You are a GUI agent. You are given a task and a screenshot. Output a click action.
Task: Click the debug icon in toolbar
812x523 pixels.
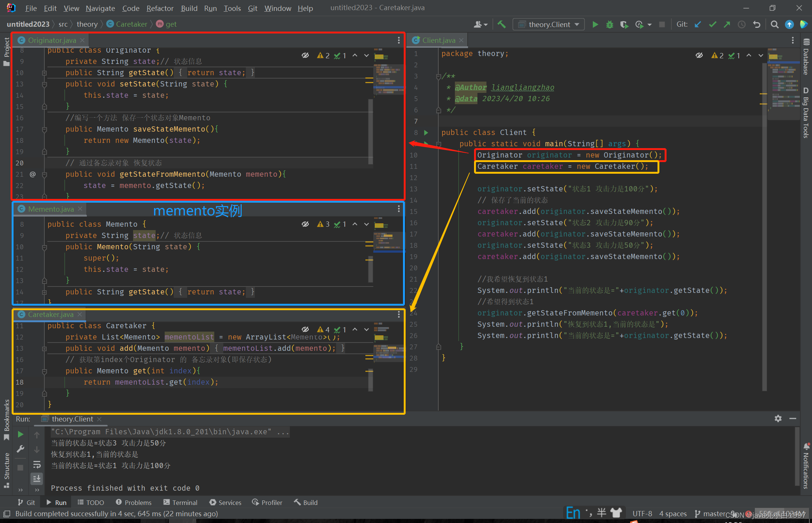tap(609, 24)
